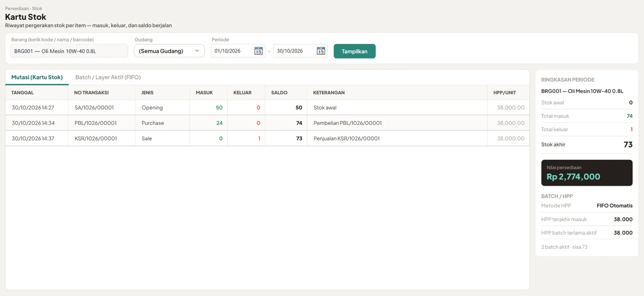The image size is (644, 296).
Task: Switch to Batch / Layer Aktif (FIFO) tab
Action: [x=108, y=77]
